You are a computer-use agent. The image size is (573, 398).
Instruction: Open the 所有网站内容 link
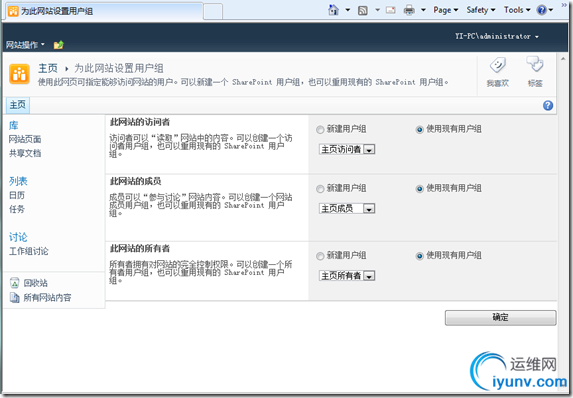pyautogui.click(x=47, y=297)
